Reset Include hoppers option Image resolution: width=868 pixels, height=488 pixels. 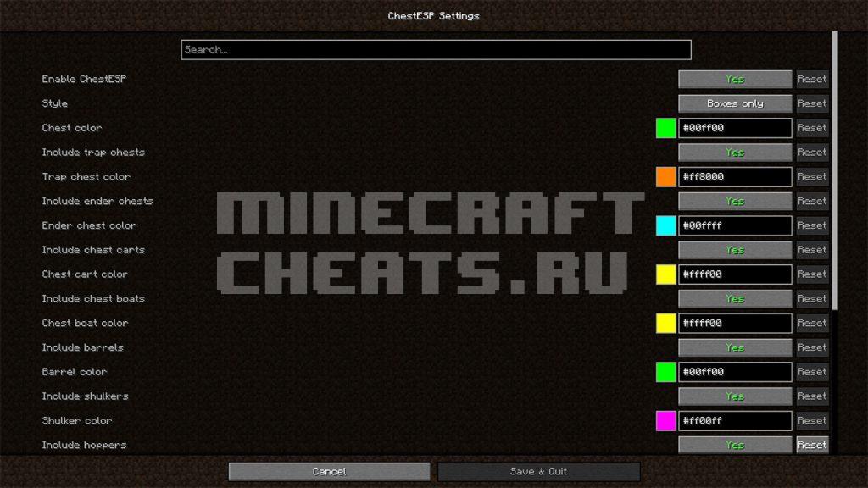click(812, 445)
